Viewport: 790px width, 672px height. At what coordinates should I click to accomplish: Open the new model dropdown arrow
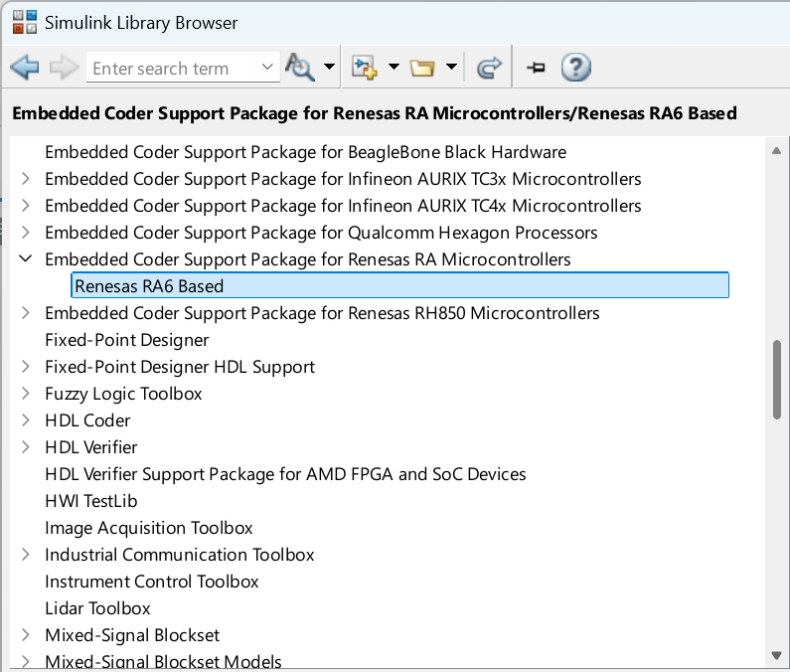394,68
